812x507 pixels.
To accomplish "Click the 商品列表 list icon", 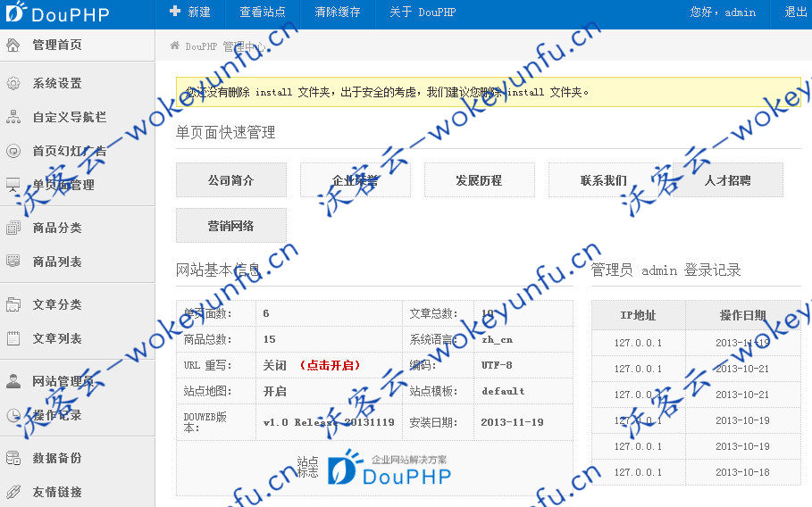I will pyautogui.click(x=13, y=262).
